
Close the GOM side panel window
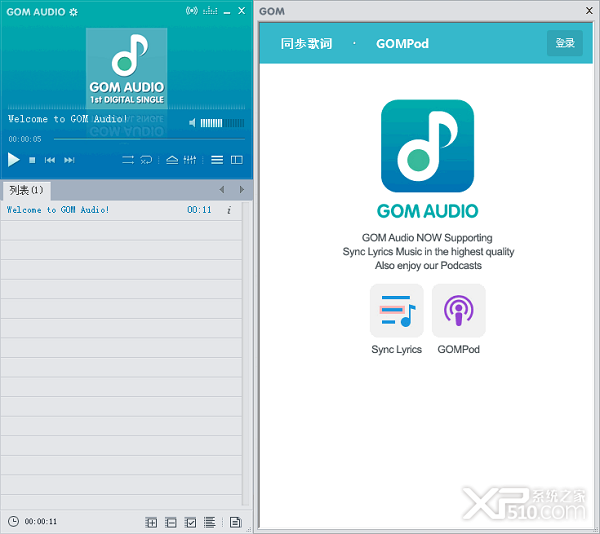pyautogui.click(x=589, y=11)
